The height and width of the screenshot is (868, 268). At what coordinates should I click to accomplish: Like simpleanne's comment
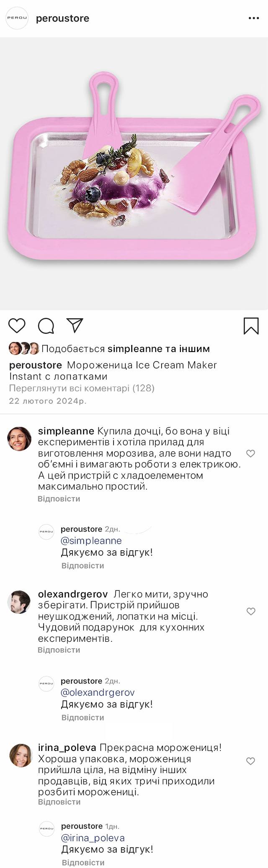coord(250,453)
